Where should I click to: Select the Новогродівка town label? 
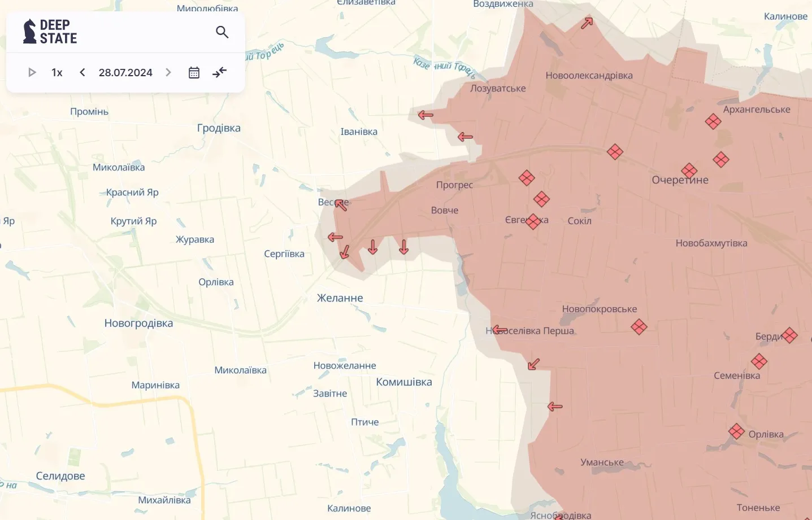tap(138, 323)
